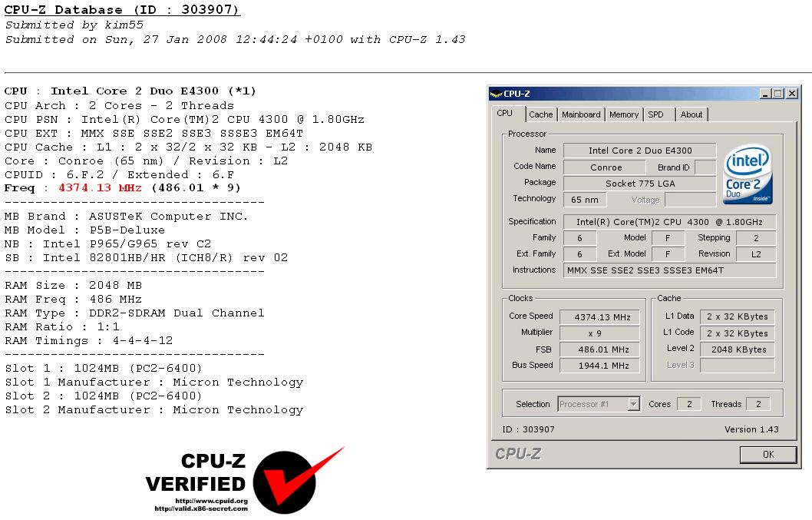Click the CPU Arch 2 Cores - 2 Threads line

119,105
